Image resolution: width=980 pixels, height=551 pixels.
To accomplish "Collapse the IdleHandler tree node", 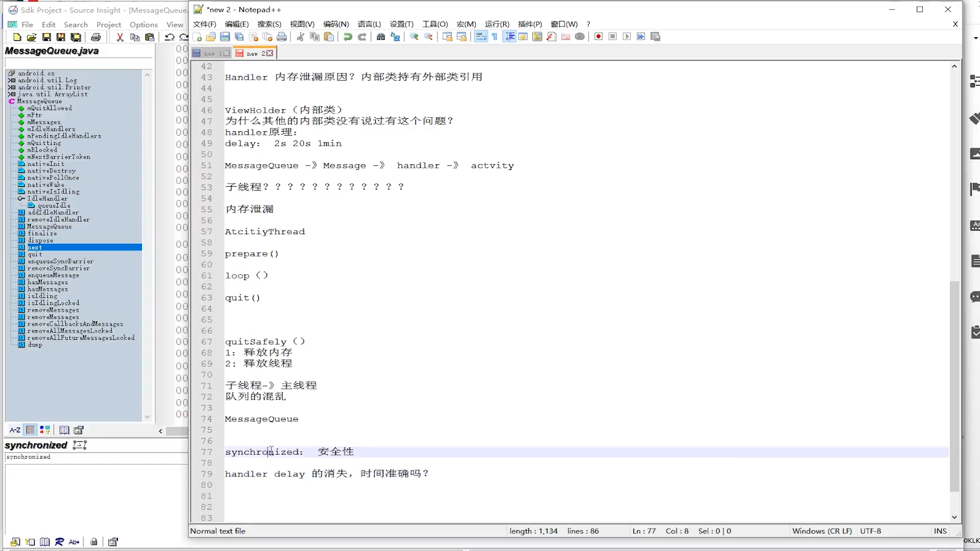I will coord(20,198).
